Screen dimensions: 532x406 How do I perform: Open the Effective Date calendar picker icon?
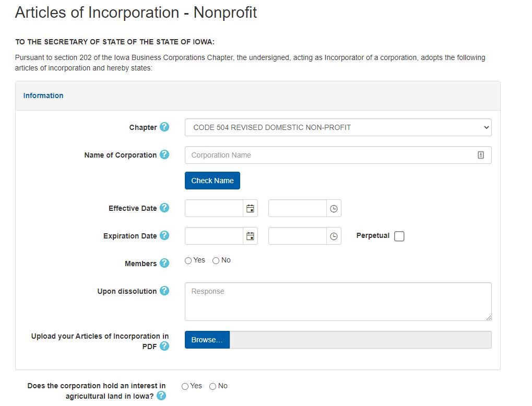(250, 208)
